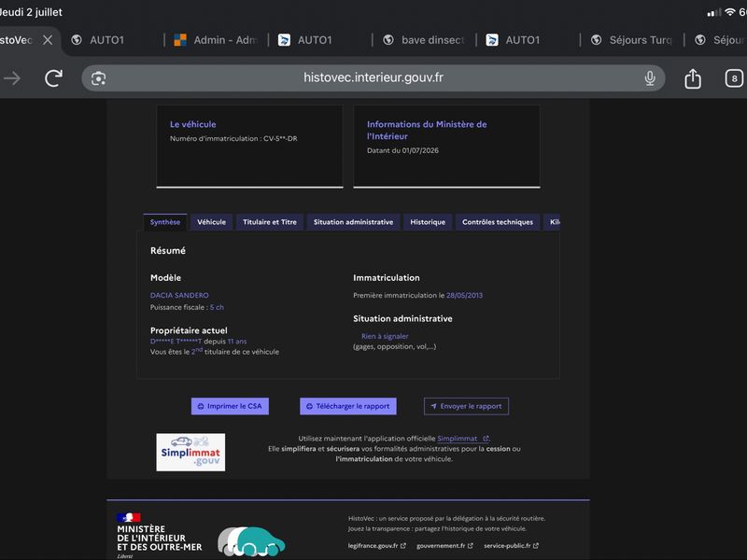The height and width of the screenshot is (560, 747).
Task: Tap the camera icon in address bar
Action: coord(99,78)
